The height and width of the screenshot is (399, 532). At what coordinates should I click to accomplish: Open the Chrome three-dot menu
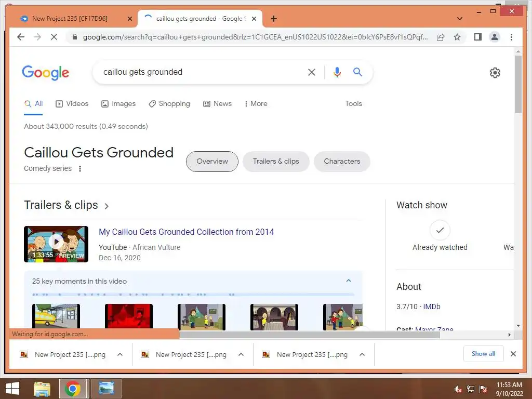pyautogui.click(x=511, y=37)
